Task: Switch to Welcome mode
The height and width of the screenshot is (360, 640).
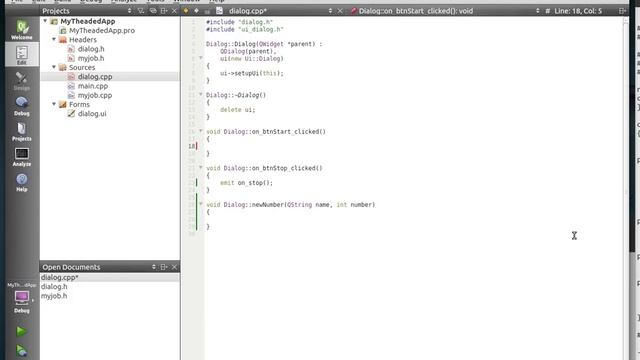Action: click(22, 30)
